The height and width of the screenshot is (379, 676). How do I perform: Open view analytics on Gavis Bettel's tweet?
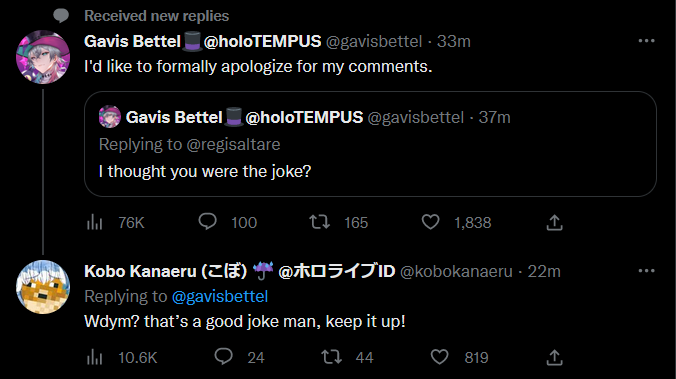(x=116, y=222)
